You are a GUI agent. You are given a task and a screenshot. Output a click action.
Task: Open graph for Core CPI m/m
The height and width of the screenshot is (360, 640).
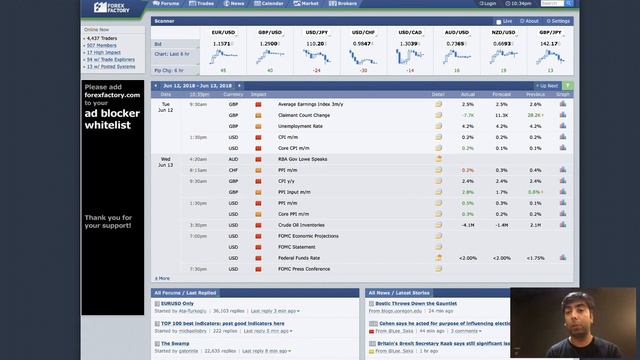coord(563,148)
